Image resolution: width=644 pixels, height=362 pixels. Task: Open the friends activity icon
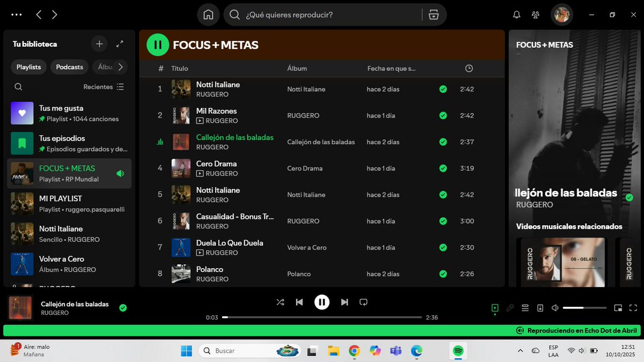(x=536, y=14)
